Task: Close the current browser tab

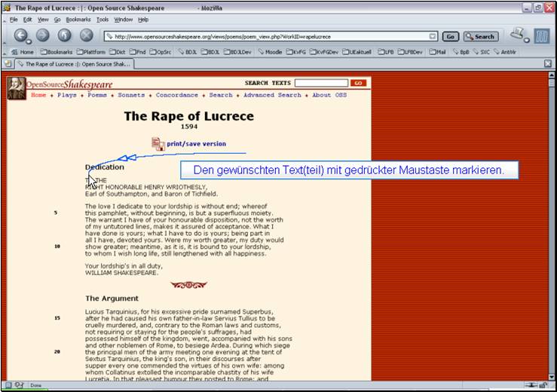Action: [548, 64]
